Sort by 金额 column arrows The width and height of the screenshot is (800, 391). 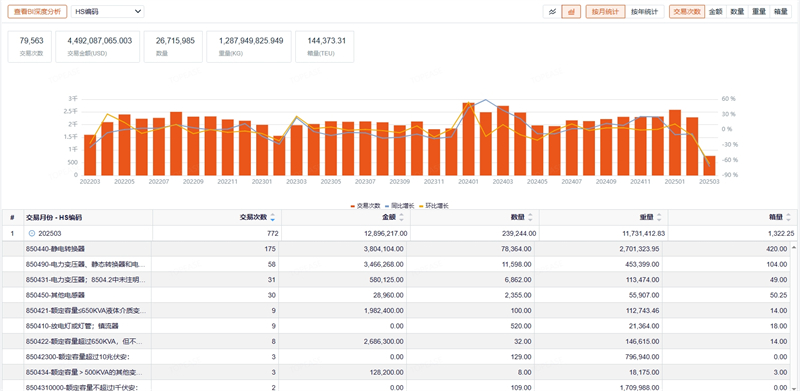point(401,217)
